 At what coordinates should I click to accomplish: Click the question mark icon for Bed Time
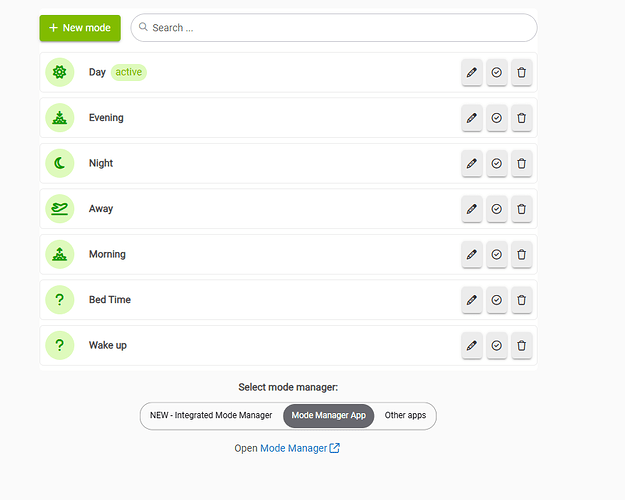(60, 300)
